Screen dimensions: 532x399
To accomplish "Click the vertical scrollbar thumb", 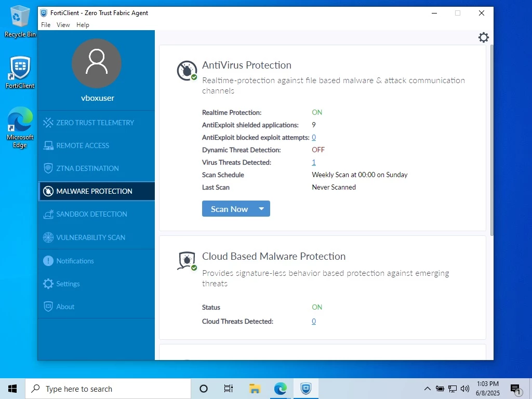I will [491, 140].
